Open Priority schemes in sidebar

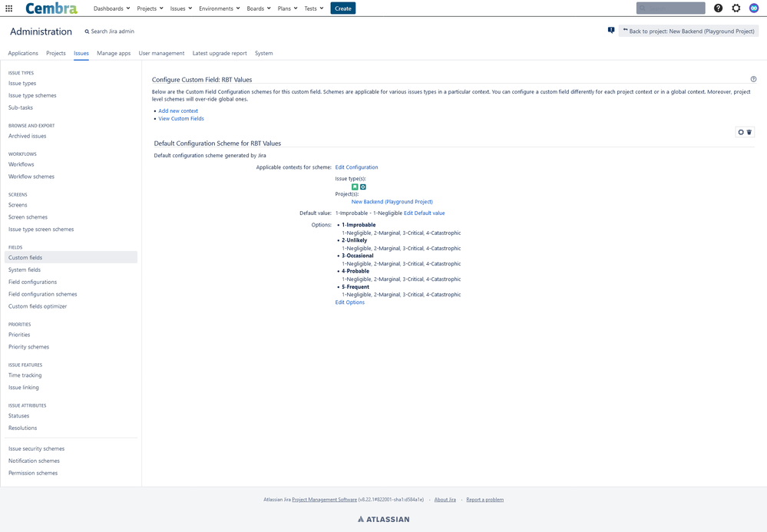click(x=29, y=347)
